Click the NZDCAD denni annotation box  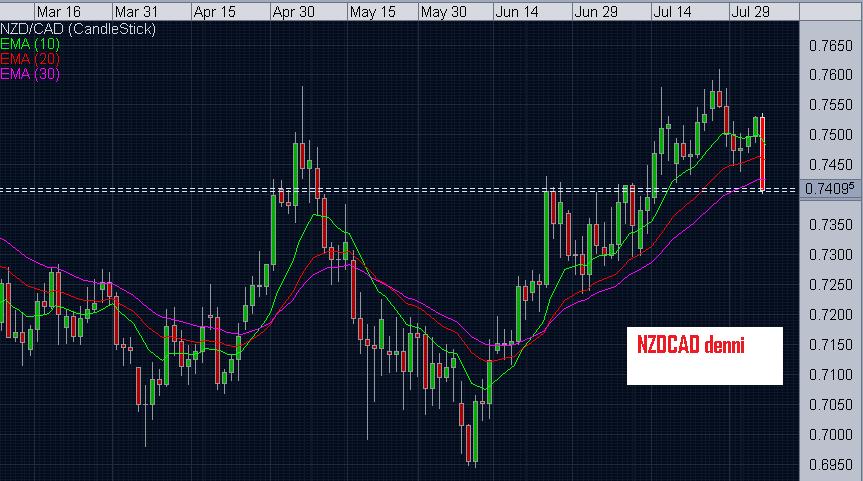pos(704,356)
